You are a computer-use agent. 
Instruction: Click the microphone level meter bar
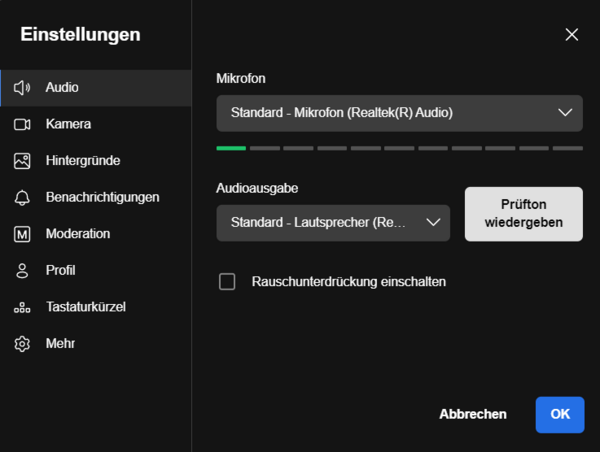click(x=399, y=148)
